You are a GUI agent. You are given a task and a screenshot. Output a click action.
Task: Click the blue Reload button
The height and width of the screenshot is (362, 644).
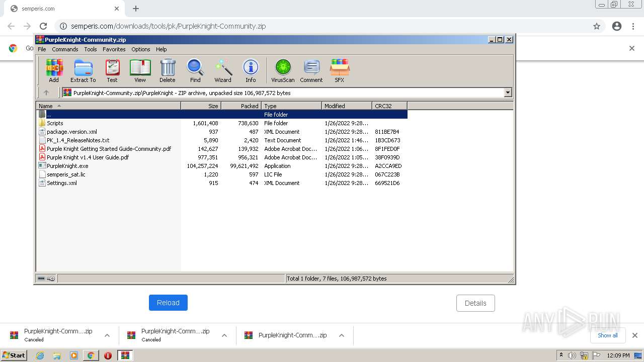168,303
